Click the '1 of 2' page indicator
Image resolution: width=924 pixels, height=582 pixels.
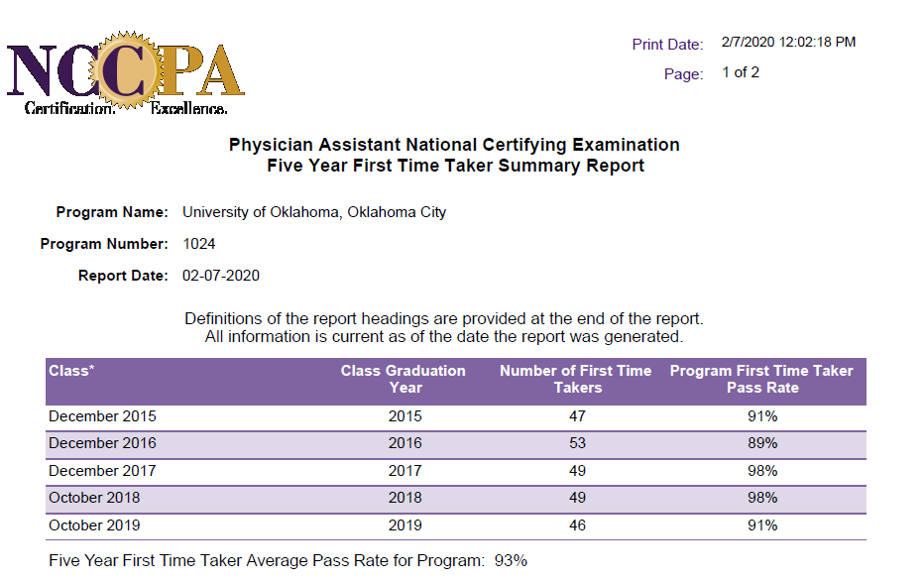[x=741, y=72]
